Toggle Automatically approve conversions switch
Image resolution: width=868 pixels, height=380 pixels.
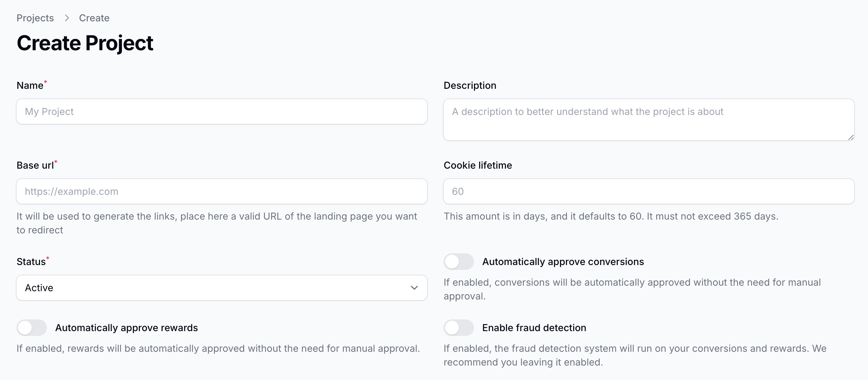[x=458, y=262]
